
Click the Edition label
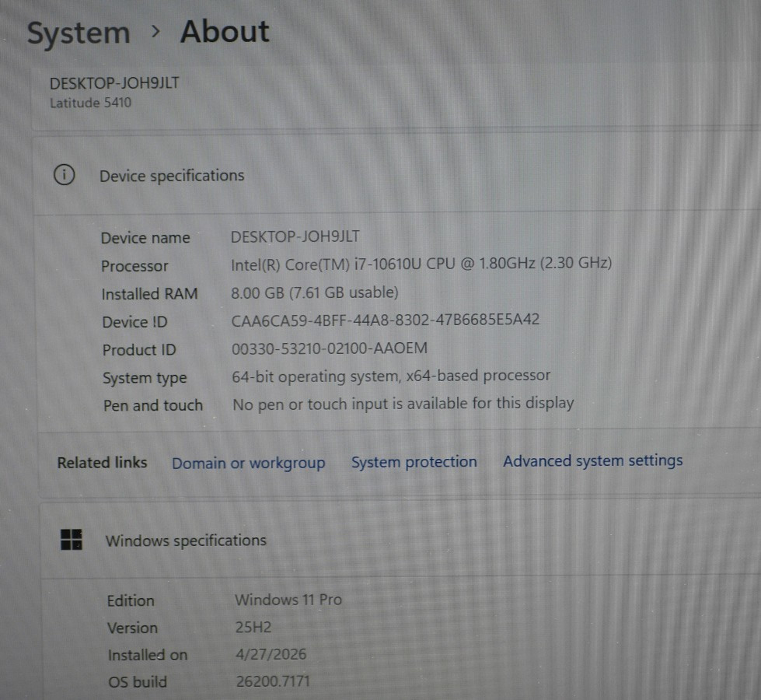click(x=131, y=601)
